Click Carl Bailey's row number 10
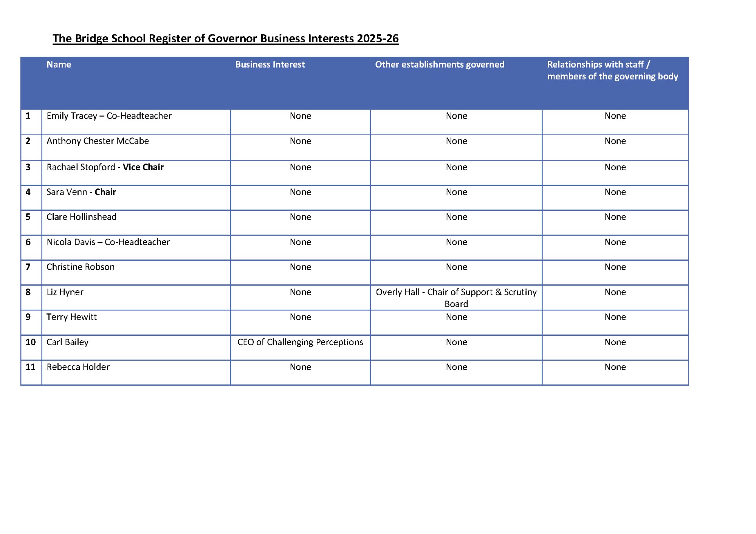Screen dimensions: 756x534 coord(31,342)
